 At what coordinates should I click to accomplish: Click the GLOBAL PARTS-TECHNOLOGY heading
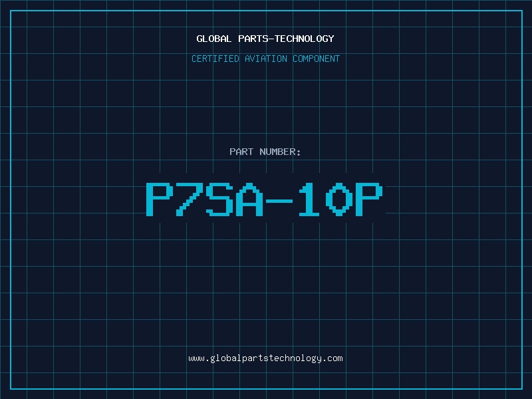coord(265,39)
